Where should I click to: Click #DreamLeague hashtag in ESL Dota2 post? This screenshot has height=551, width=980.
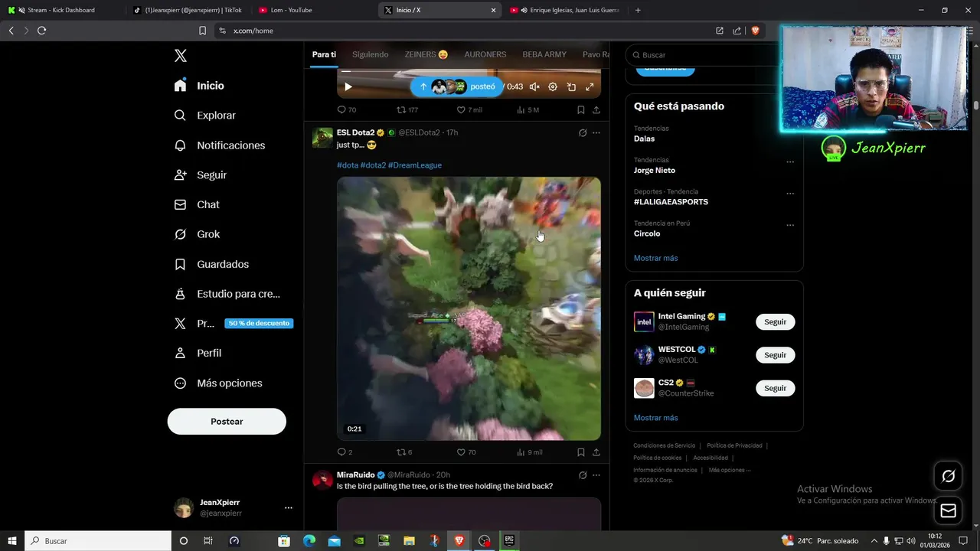[415, 165]
